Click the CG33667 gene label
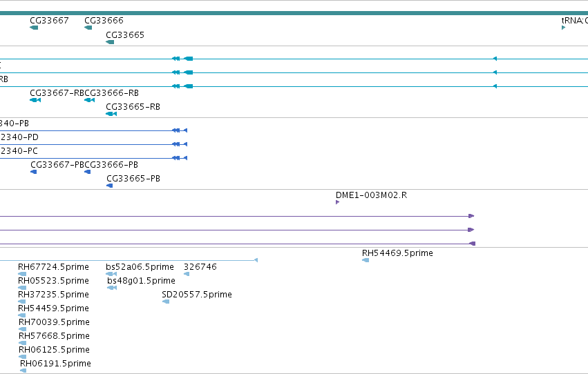This screenshot has height=374, width=588. tap(50, 21)
